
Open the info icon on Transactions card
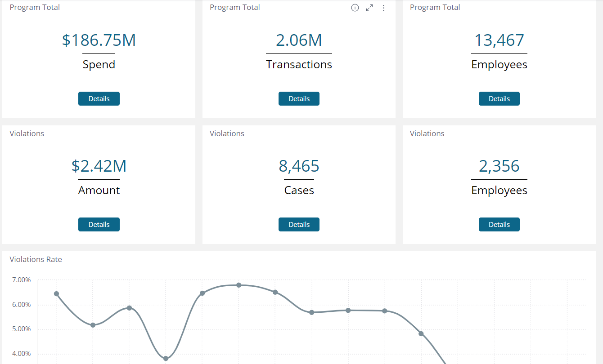[x=355, y=8]
